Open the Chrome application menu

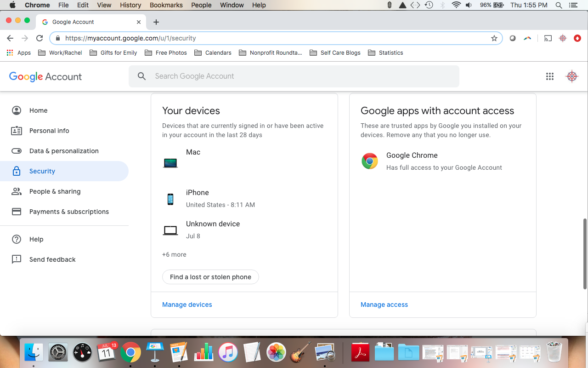tap(37, 5)
